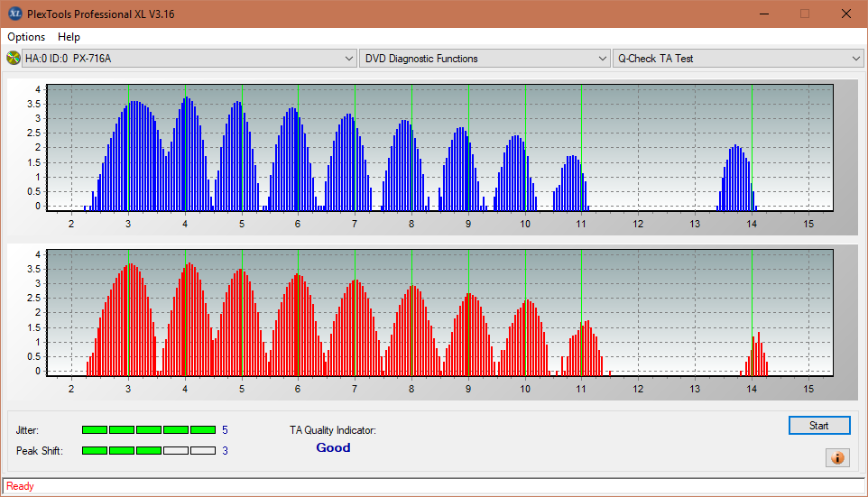This screenshot has width=868, height=497.
Task: Click the Peak Shift value 3
Action: (x=225, y=450)
